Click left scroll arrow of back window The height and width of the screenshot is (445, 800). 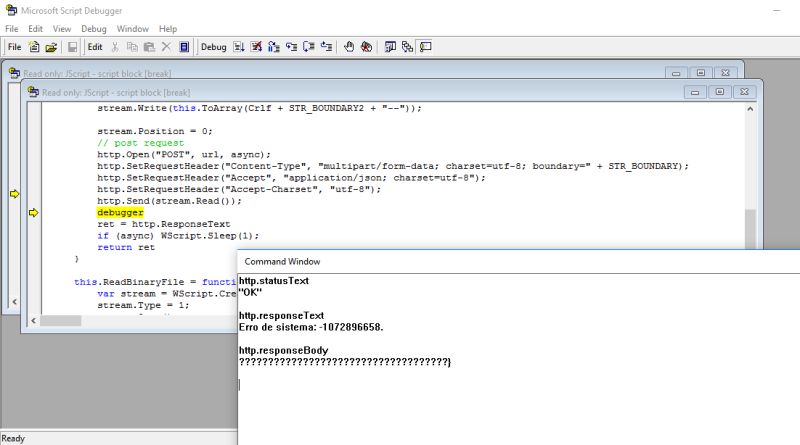[x=14, y=302]
